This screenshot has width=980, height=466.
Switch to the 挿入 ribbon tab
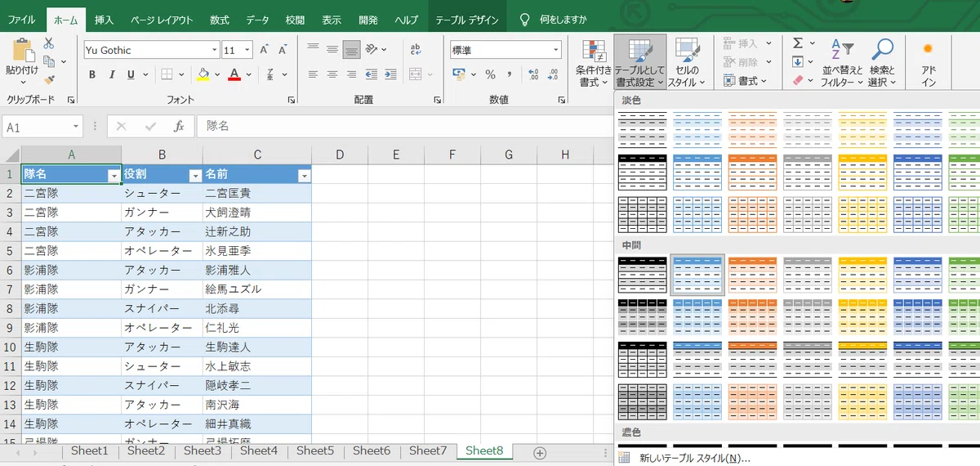pyautogui.click(x=104, y=19)
